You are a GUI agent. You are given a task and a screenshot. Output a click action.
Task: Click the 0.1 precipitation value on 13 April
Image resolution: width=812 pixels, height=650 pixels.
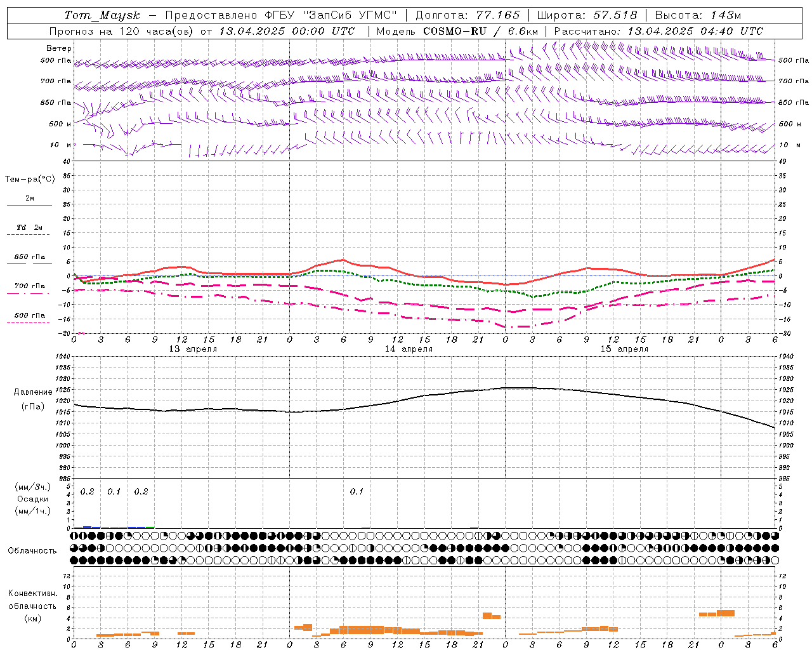coord(114,491)
